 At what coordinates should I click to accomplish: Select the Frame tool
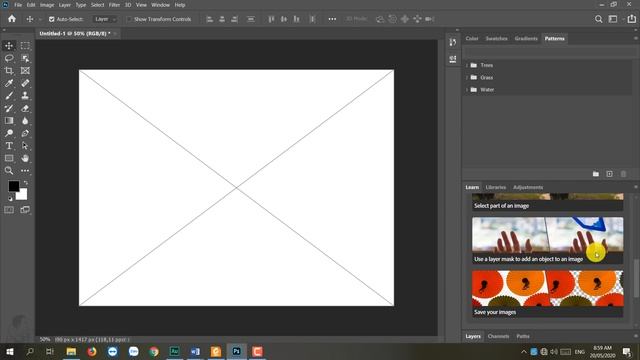coord(25,71)
